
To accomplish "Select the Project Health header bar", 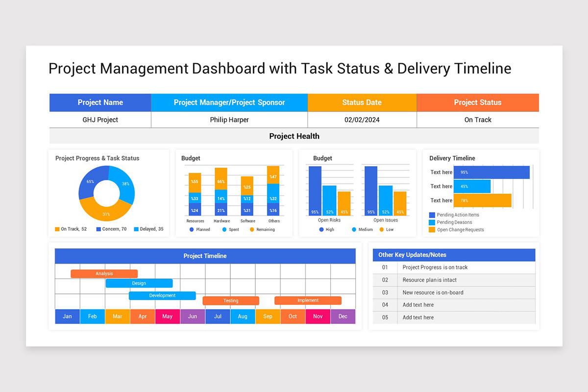I will pyautogui.click(x=294, y=136).
